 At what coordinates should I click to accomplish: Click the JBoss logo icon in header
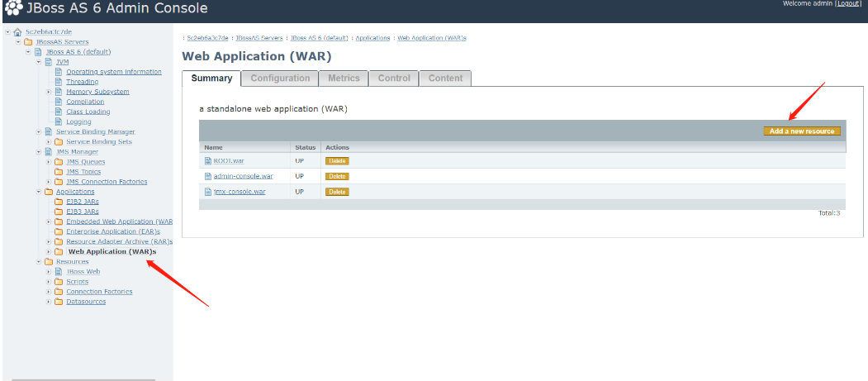click(14, 8)
